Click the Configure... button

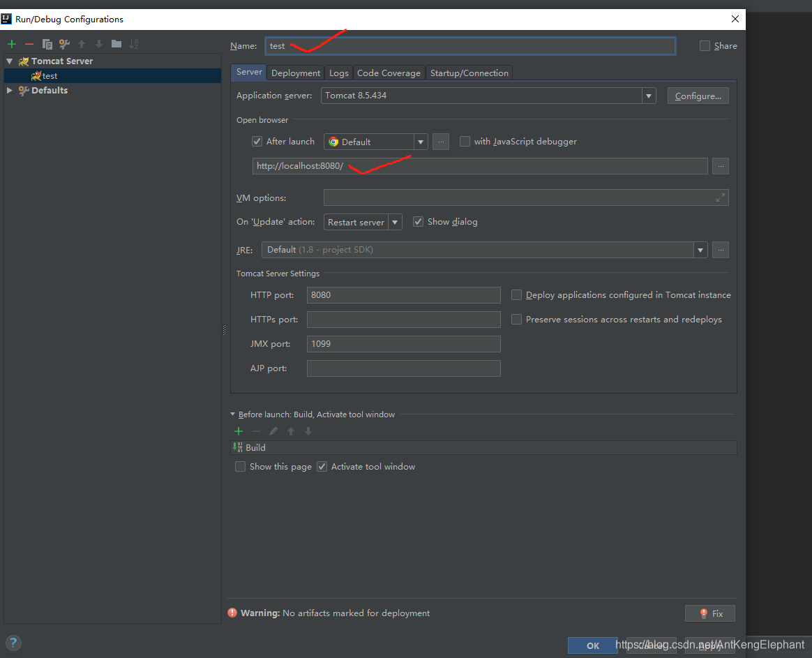[698, 96]
